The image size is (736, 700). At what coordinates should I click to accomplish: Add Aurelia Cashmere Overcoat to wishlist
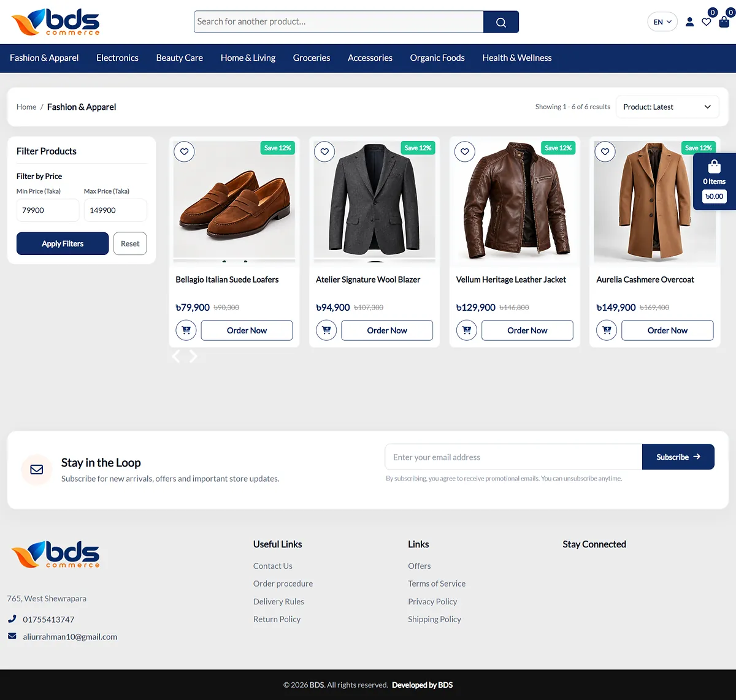[x=605, y=151]
